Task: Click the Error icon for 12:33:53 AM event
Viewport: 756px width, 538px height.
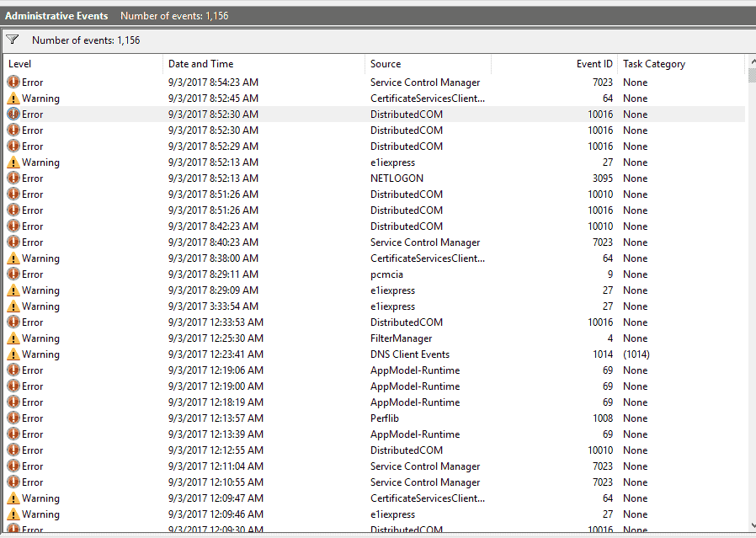Action: click(x=13, y=322)
